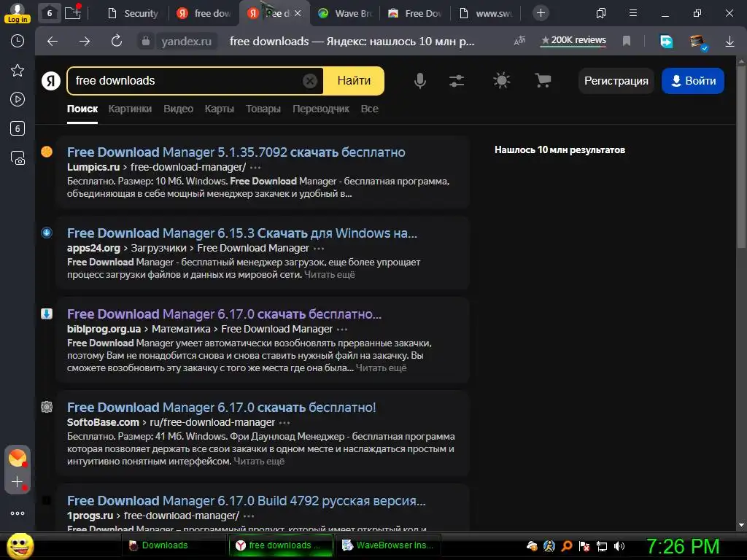
Task: Open the sidebar tabs counter showing 6
Action: (18, 128)
